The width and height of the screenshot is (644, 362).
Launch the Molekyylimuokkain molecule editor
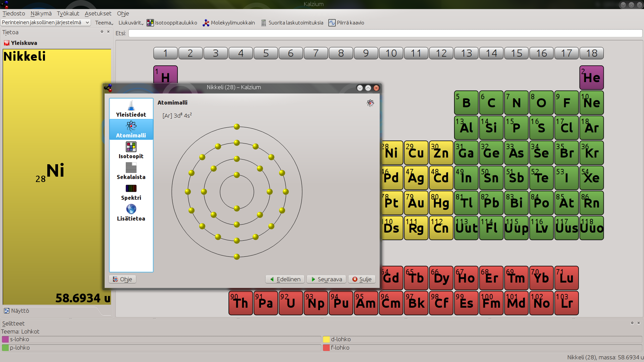pos(229,23)
